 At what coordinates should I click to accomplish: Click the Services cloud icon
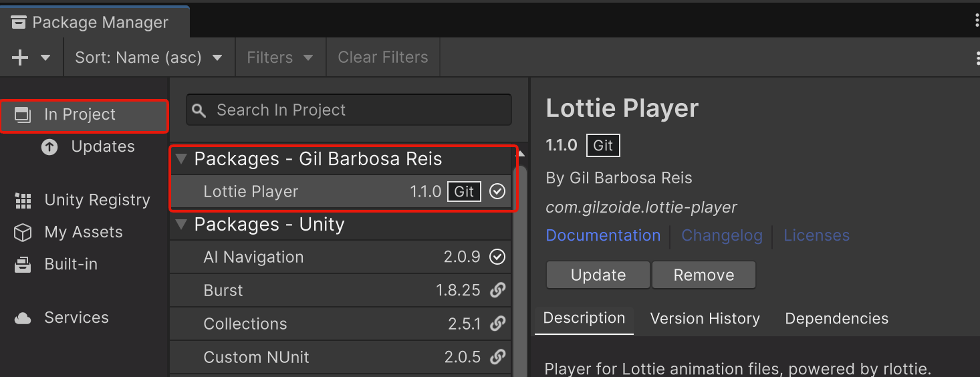tap(23, 318)
